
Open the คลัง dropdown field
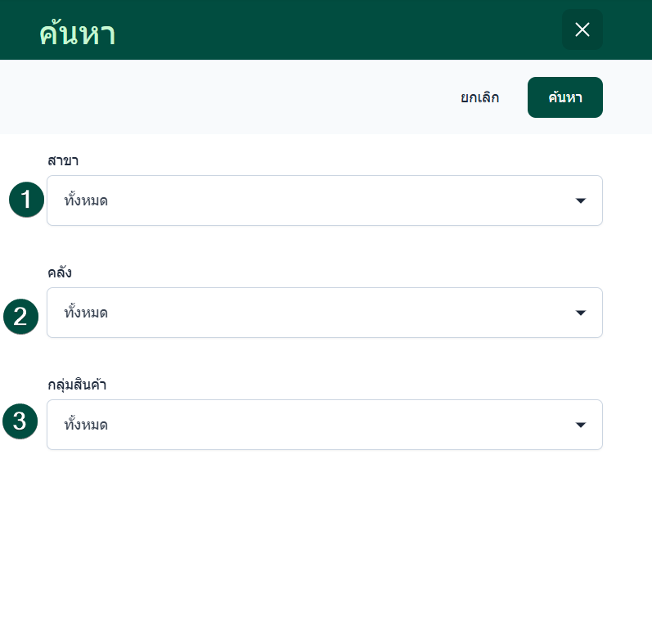tap(324, 313)
